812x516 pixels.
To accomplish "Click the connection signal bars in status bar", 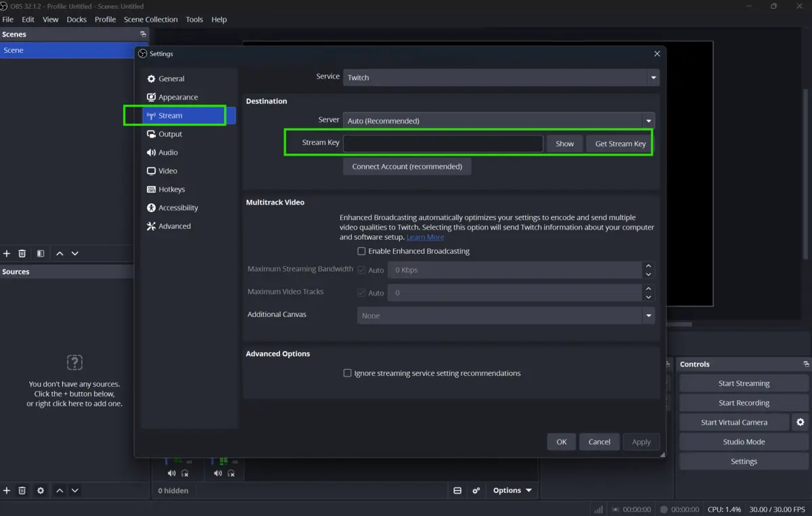I will point(598,509).
